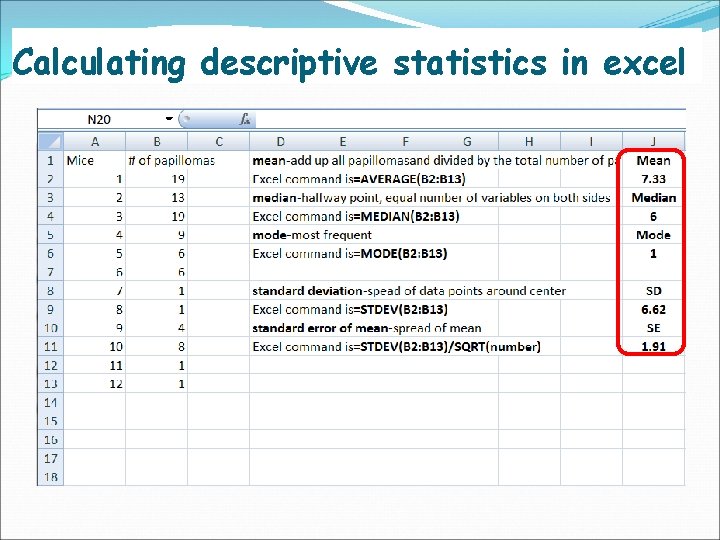Select column D header
The image size is (720, 540).
click(281, 141)
